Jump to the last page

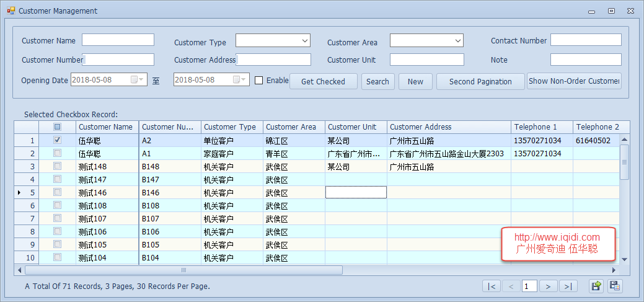568,286
